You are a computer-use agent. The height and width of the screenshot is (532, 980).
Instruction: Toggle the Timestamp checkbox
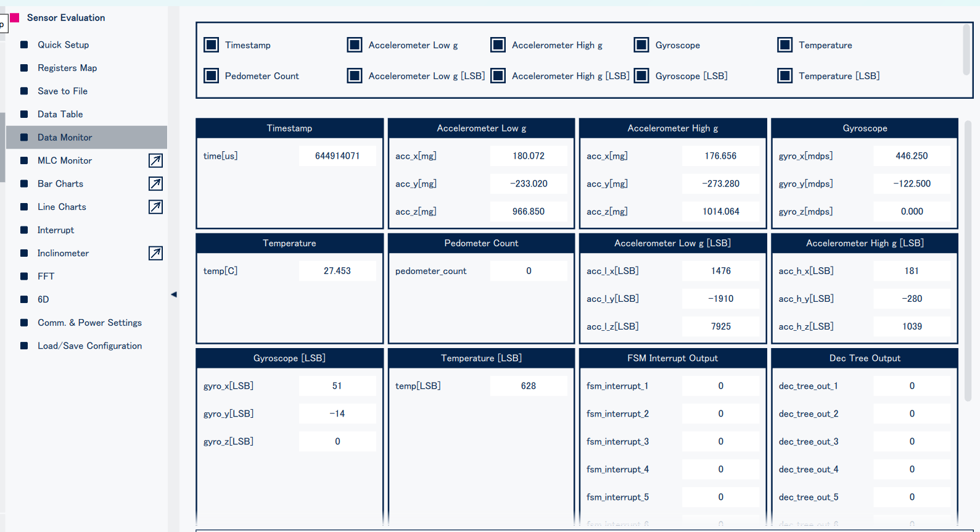(x=212, y=45)
